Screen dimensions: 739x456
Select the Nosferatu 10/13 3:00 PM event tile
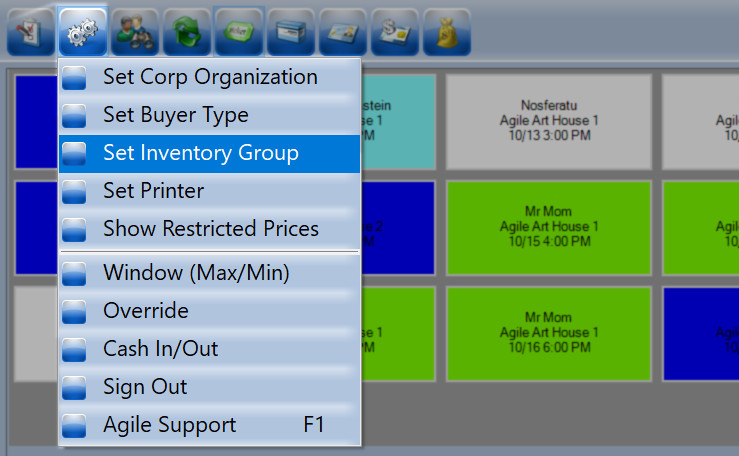[x=549, y=122]
